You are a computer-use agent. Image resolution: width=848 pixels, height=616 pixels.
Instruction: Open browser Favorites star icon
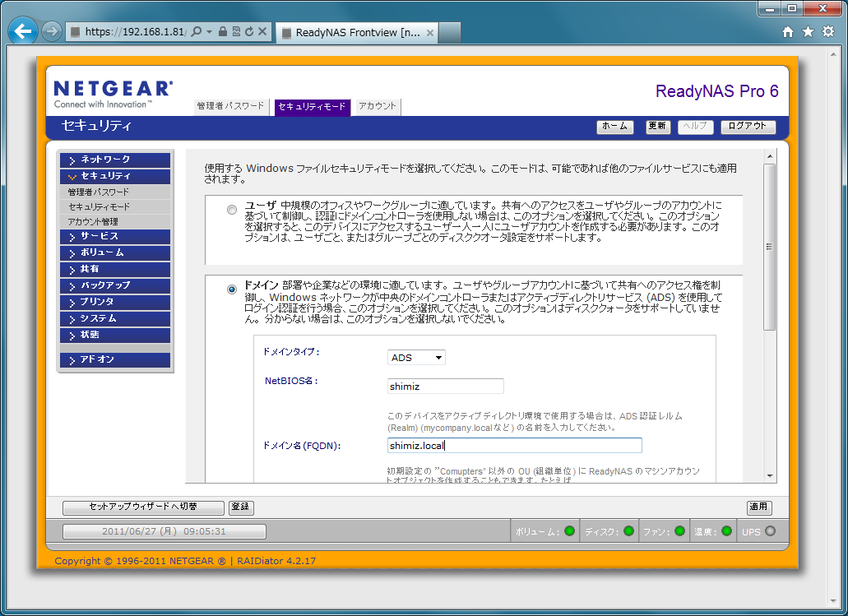coord(808,32)
